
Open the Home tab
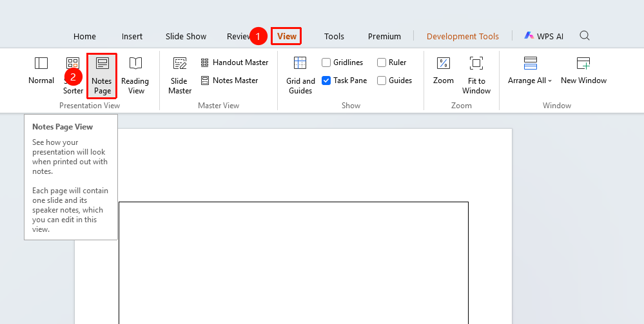point(84,36)
